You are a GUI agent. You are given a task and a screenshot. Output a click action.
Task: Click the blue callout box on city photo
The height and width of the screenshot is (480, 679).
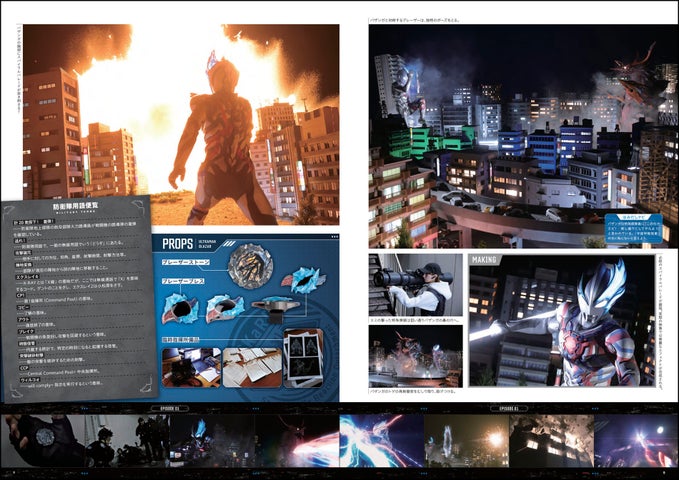633,228
